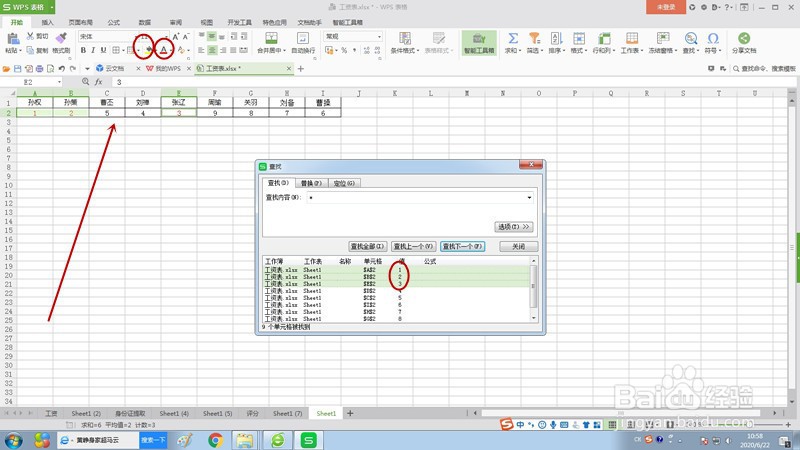Open the Find content dropdown arrow
This screenshot has height=450, width=800.
pos(529,197)
